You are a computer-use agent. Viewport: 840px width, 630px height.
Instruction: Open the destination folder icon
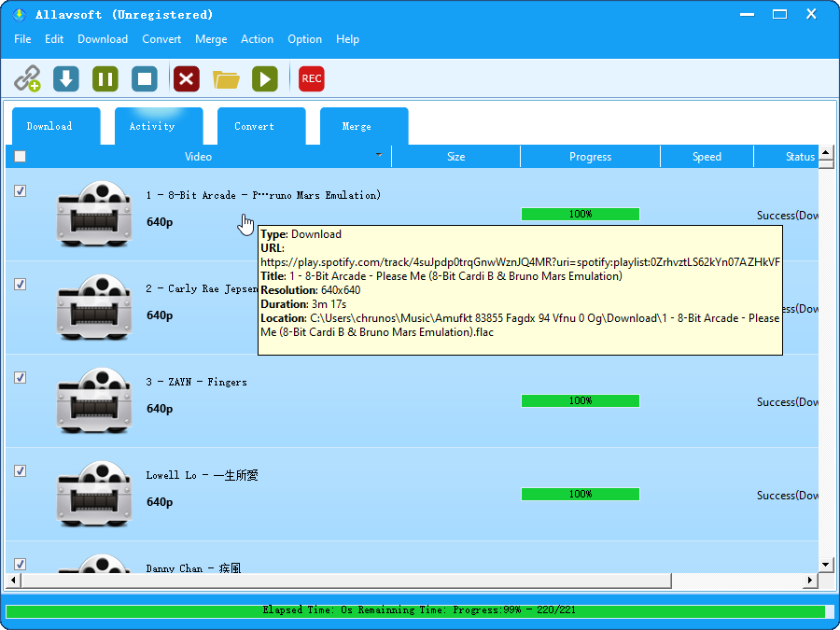click(226, 78)
